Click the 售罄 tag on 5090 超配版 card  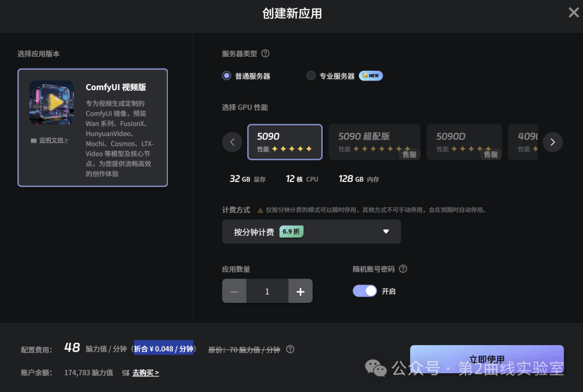click(x=409, y=154)
